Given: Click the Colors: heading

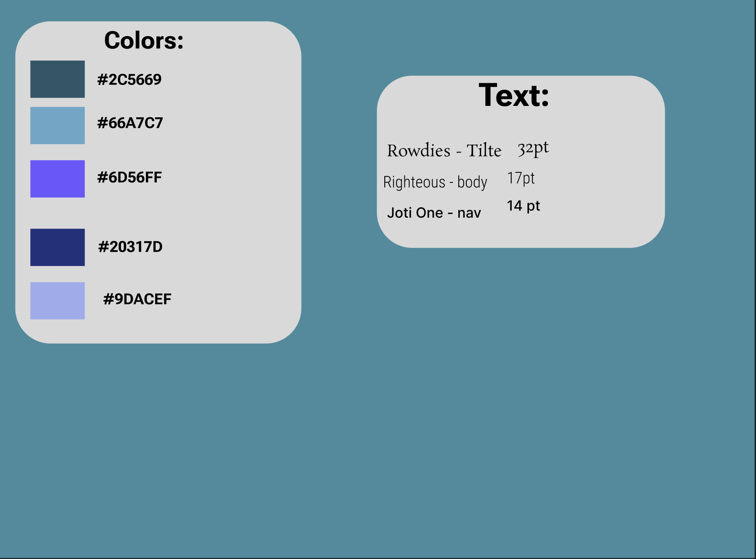Looking at the screenshot, I should [x=144, y=40].
